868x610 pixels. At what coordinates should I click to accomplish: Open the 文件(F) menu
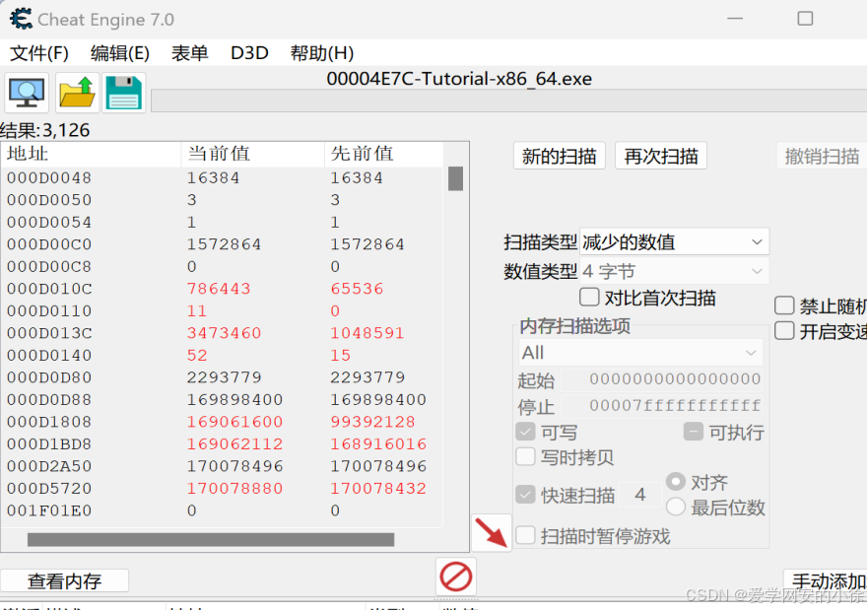[x=39, y=53]
